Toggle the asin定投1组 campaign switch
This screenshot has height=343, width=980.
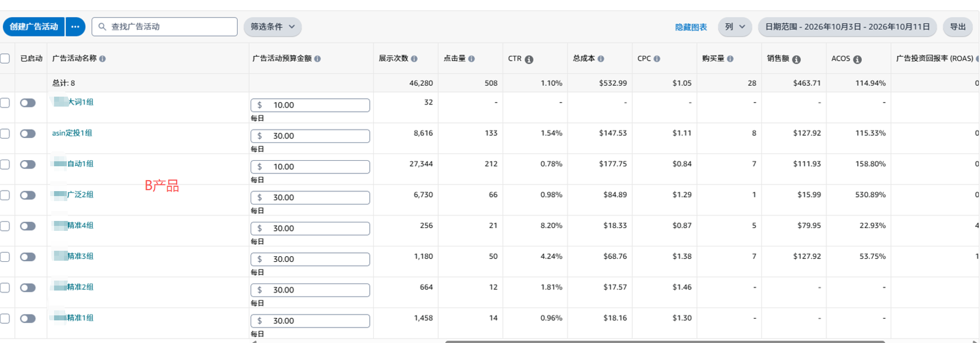click(28, 134)
